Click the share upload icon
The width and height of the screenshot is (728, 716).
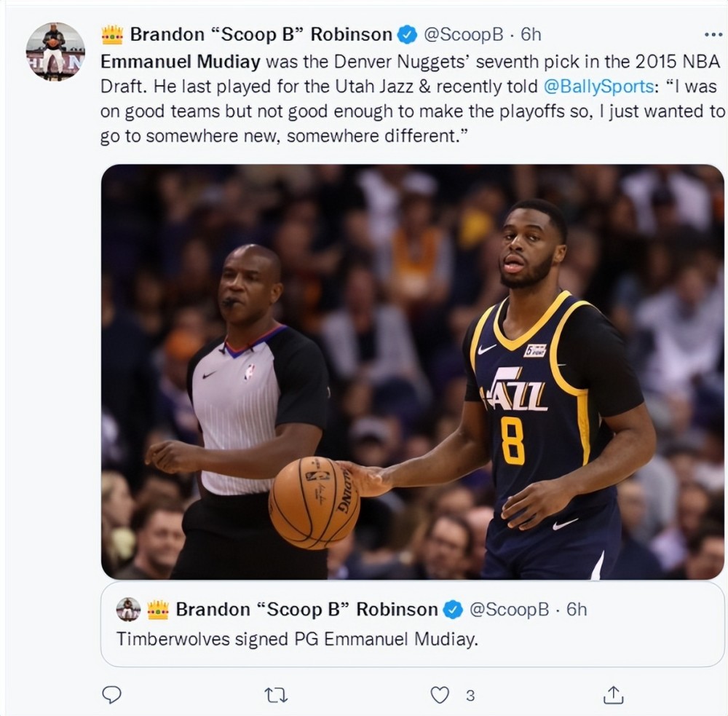coord(613,695)
